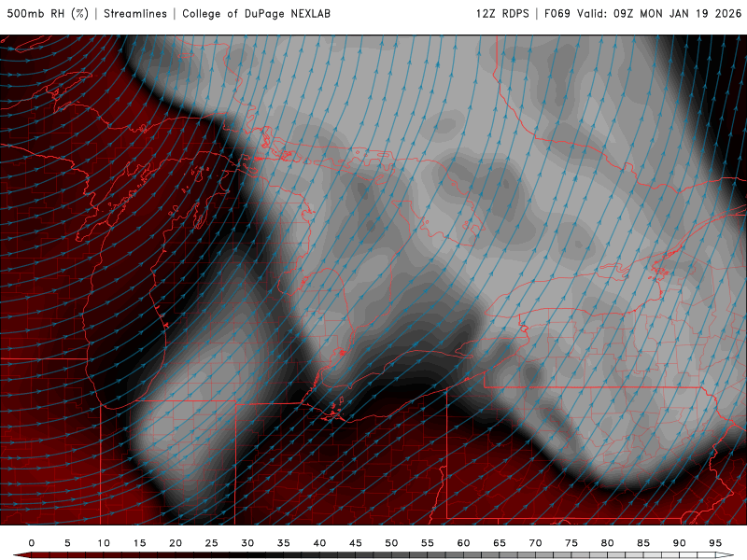Click the '5' value on the color scale
This screenshot has height=560, width=747.
67,543
